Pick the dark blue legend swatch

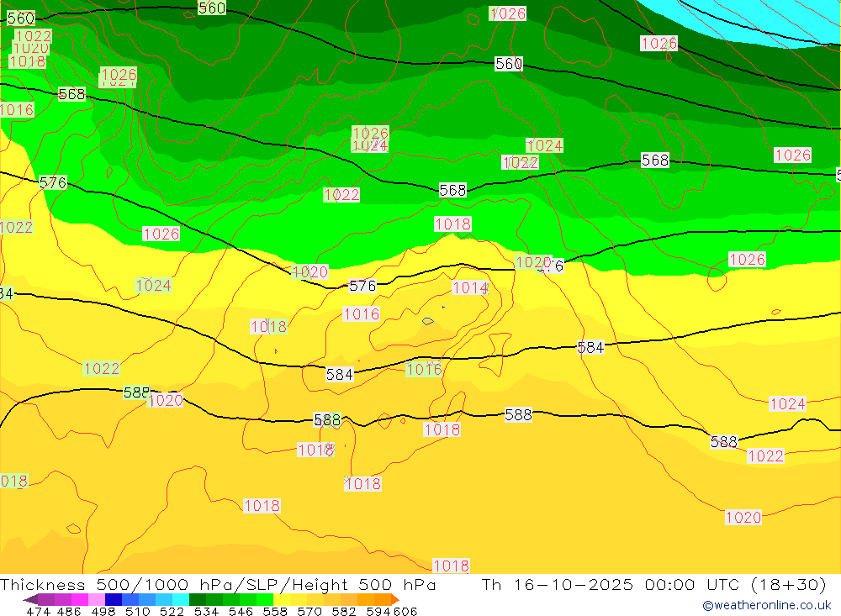(x=114, y=599)
